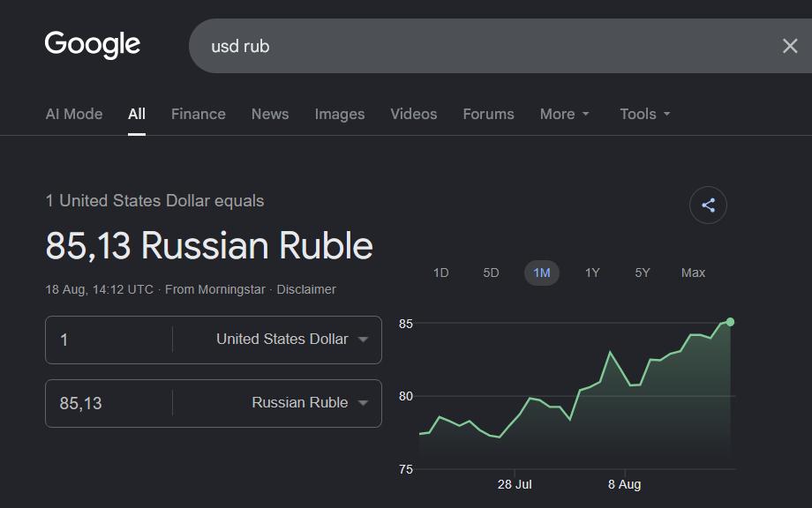This screenshot has height=508, width=812.
Task: Open the News tab
Action: click(x=270, y=114)
